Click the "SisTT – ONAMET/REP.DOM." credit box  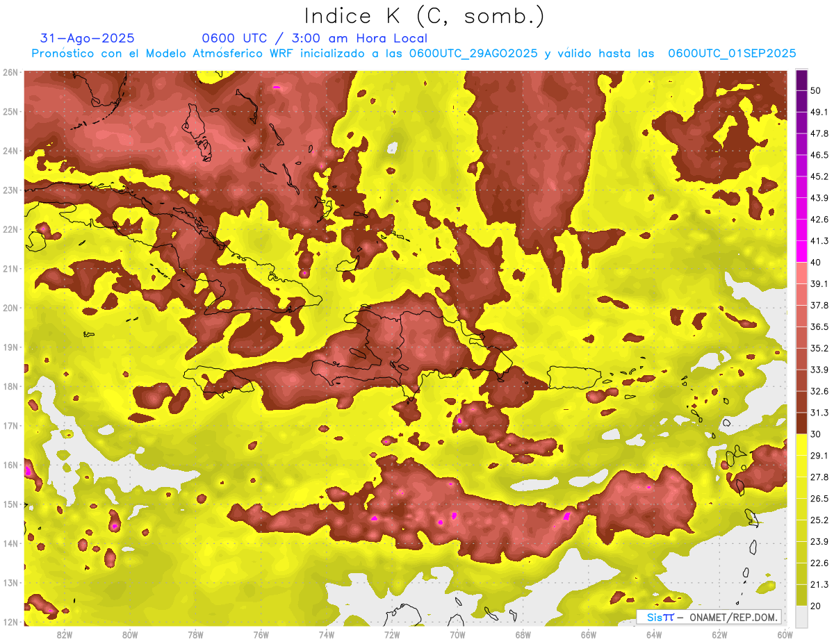(710, 617)
